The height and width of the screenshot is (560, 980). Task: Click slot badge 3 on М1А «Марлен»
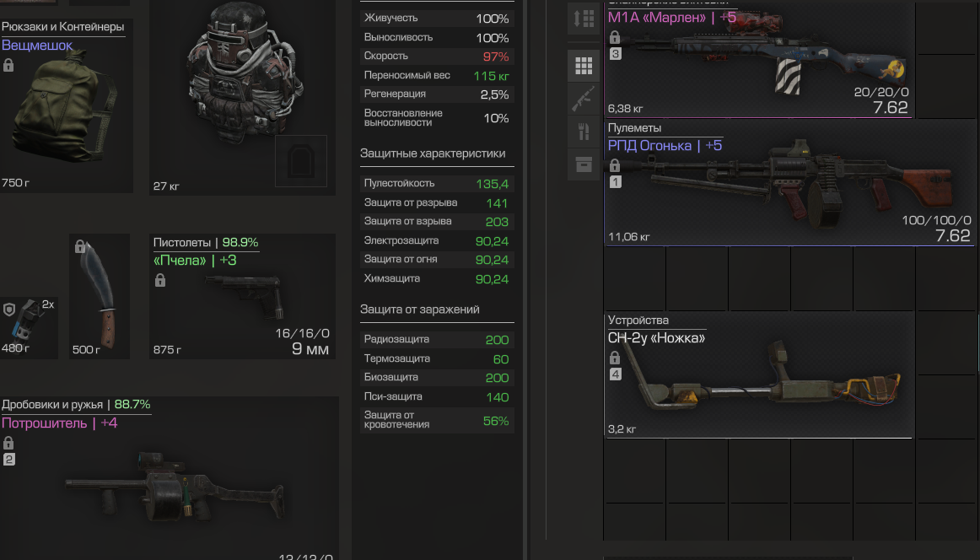[616, 54]
